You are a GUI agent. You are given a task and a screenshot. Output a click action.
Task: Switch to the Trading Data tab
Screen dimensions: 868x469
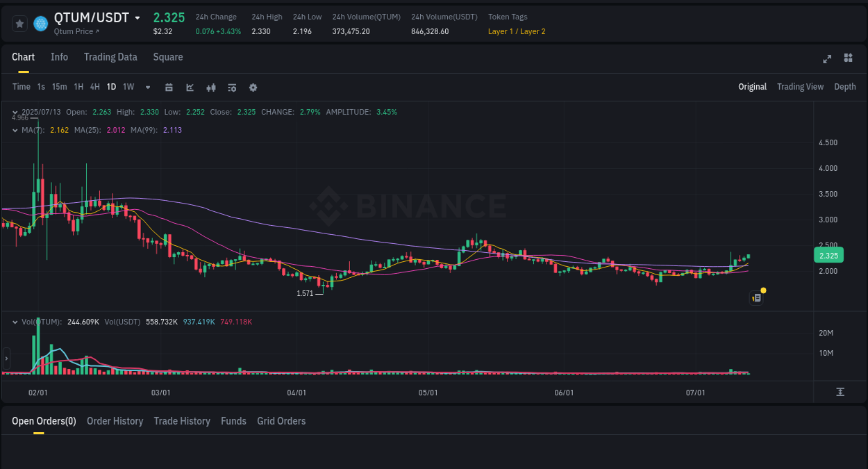coord(110,57)
